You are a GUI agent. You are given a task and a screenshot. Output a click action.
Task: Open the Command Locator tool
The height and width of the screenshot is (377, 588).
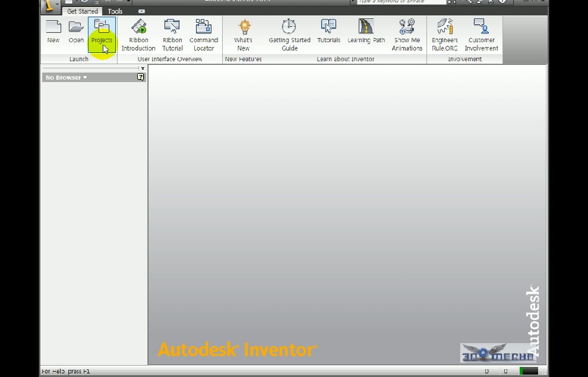tap(204, 35)
